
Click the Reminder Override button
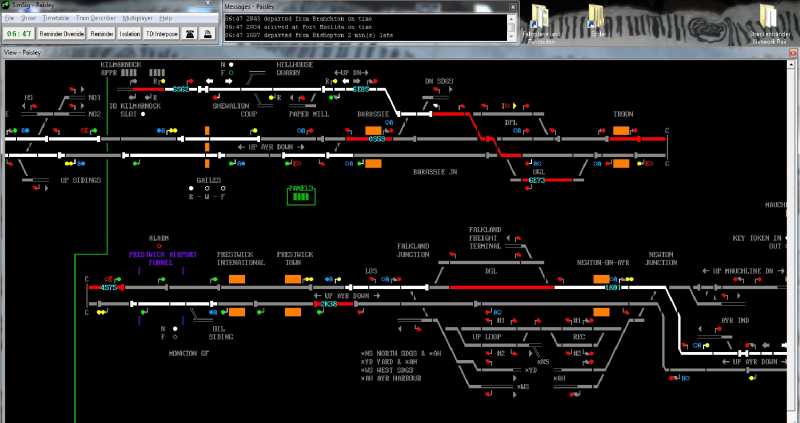coord(62,34)
